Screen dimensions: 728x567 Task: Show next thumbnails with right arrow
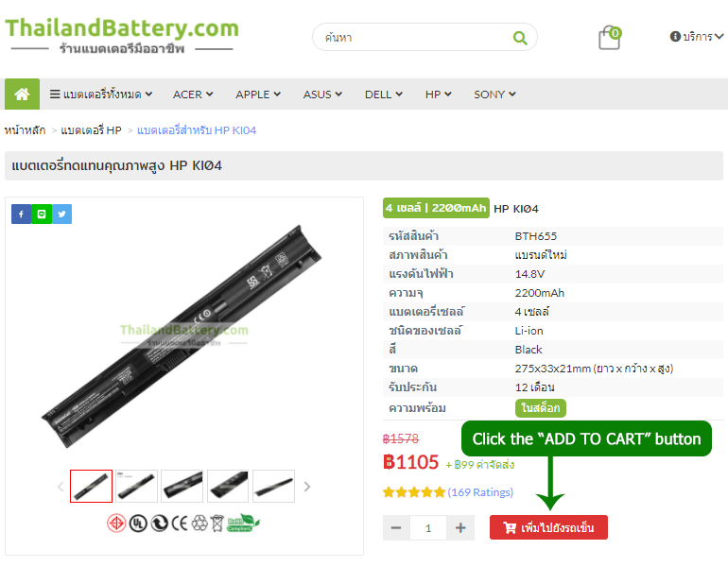[307, 487]
